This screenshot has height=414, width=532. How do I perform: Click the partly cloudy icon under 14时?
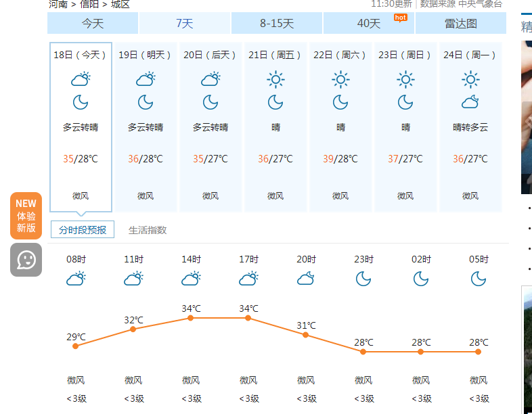191,279
